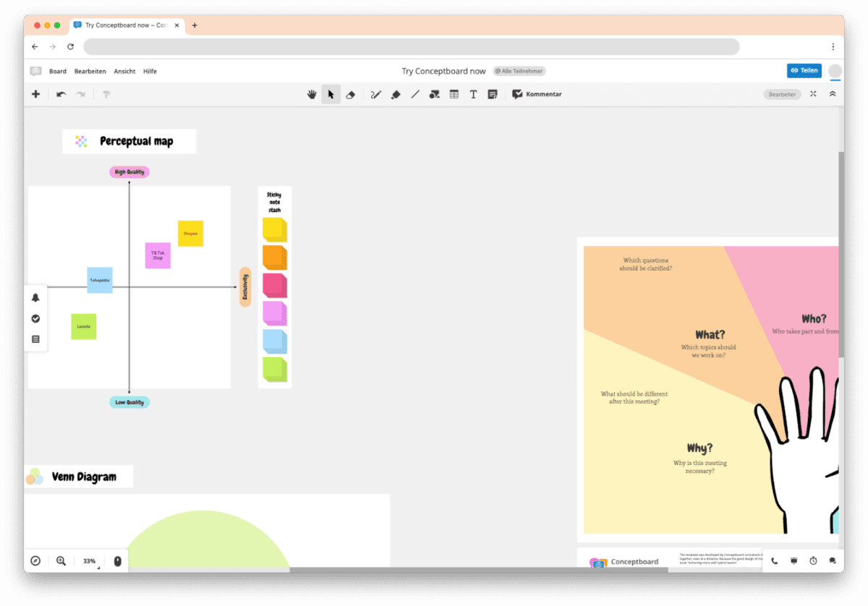Viewport: 868px width, 606px height.
Task: Select the Line tool
Action: tap(415, 94)
